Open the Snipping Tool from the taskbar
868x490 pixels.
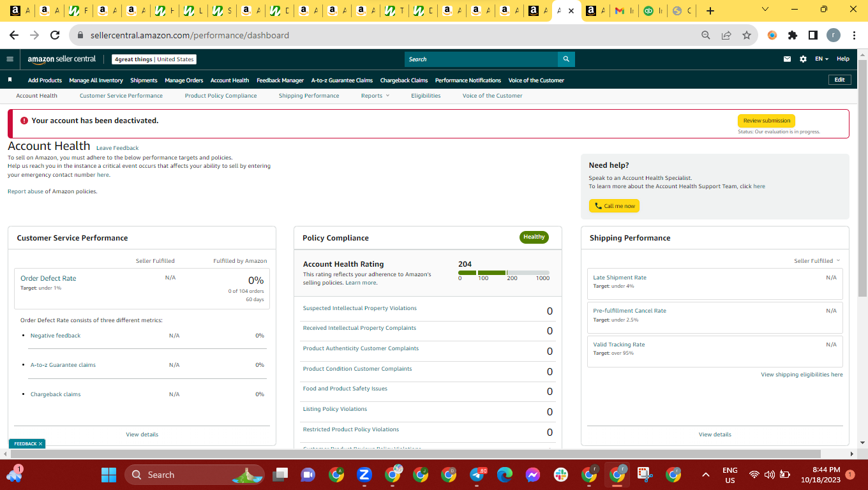tap(645, 475)
